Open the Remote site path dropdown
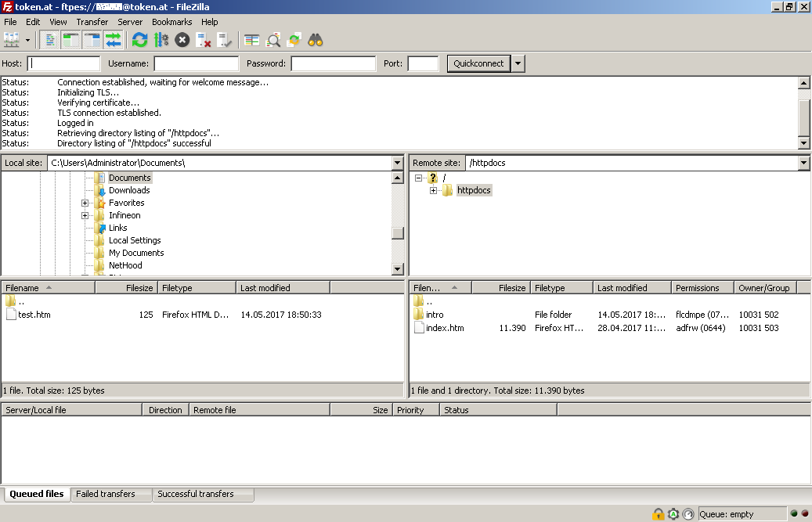The width and height of the screenshot is (812, 522). (803, 163)
